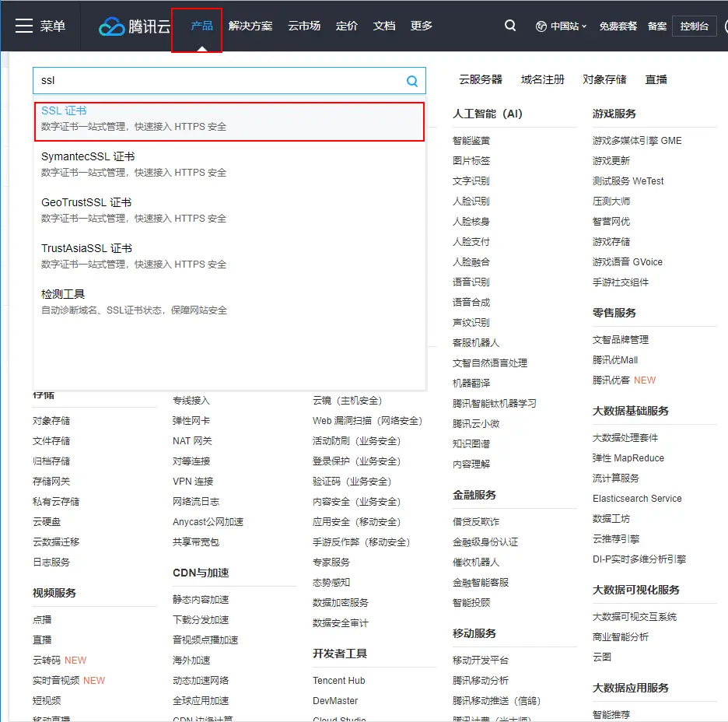Open 商业智能分析 product
The width and height of the screenshot is (728, 722).
tap(621, 637)
